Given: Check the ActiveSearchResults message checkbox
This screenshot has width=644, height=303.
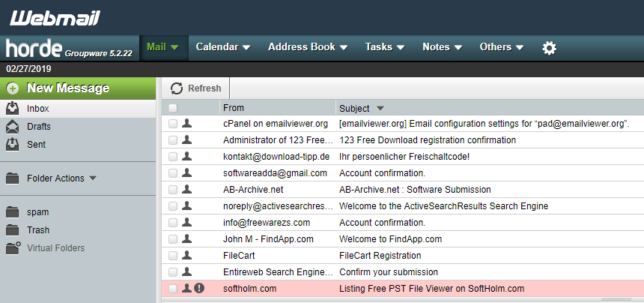Looking at the screenshot, I should point(173,206).
